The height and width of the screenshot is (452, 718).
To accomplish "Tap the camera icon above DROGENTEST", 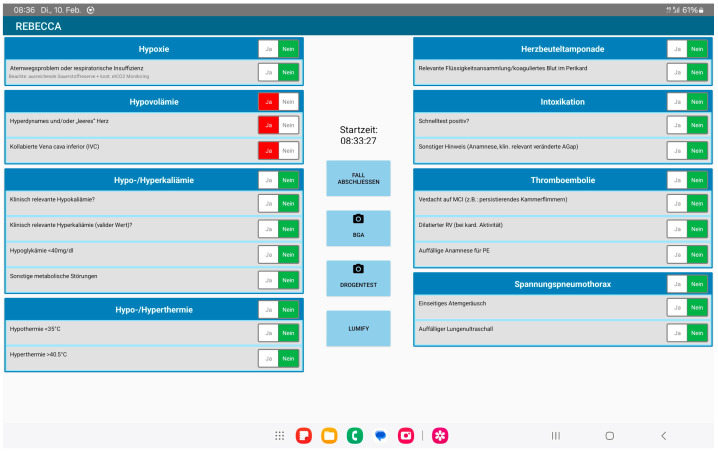I will pyautogui.click(x=358, y=269).
